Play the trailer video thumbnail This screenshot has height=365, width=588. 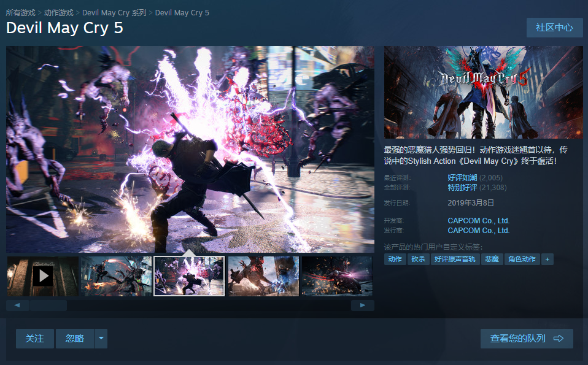tap(43, 276)
